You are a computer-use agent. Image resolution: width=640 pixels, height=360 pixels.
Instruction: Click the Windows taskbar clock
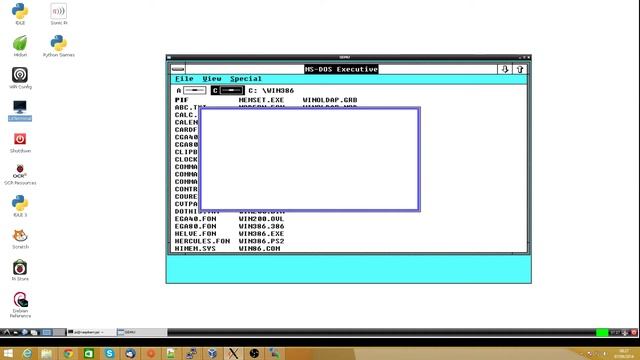[624, 353]
